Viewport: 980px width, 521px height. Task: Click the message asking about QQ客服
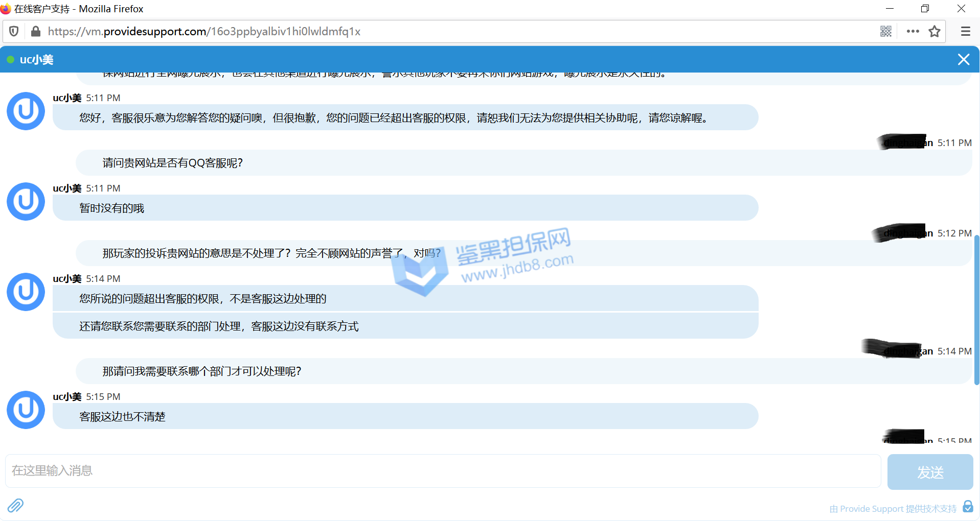[173, 163]
